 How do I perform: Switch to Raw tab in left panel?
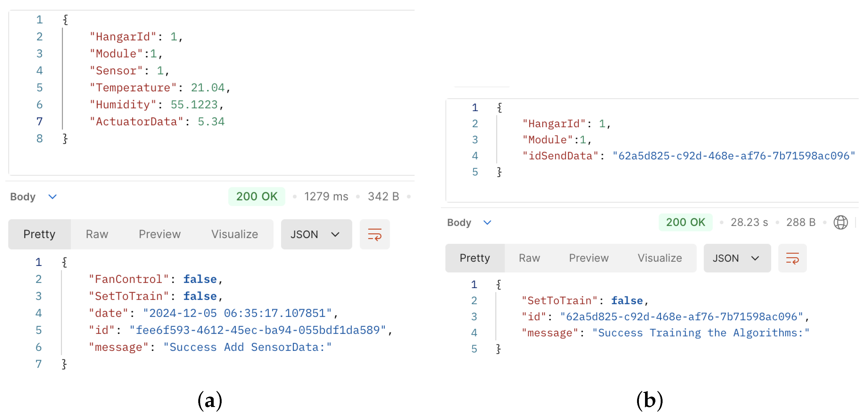(x=97, y=234)
